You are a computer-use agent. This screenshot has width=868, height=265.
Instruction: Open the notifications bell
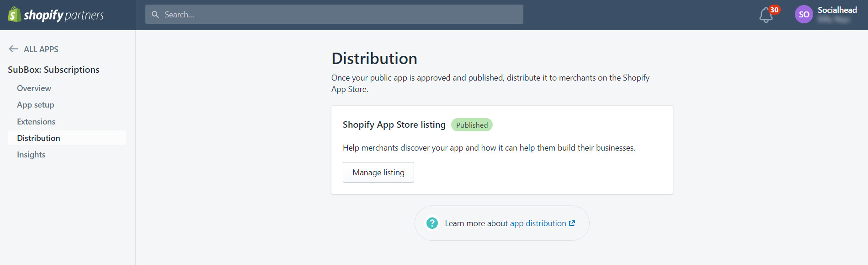(x=766, y=15)
